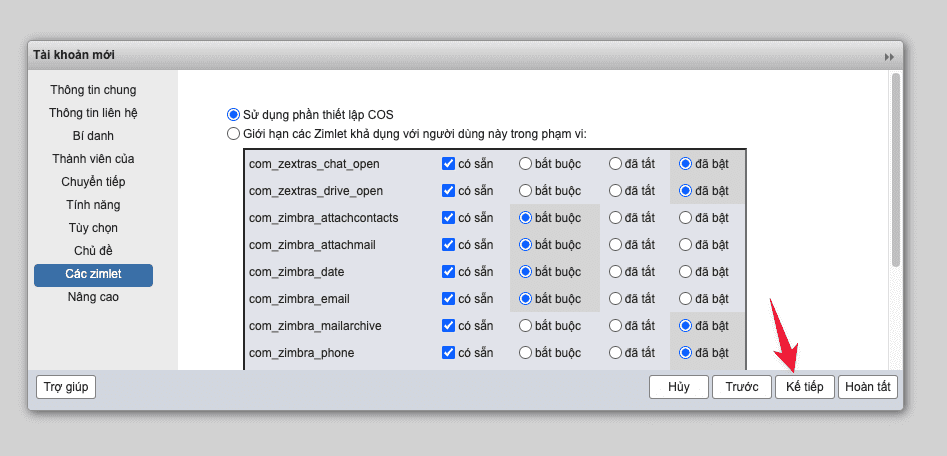Viewport: 947px width, 456px height.
Task: Set com_zextras_drive_open to 'bắt buộc'
Action: coord(525,190)
